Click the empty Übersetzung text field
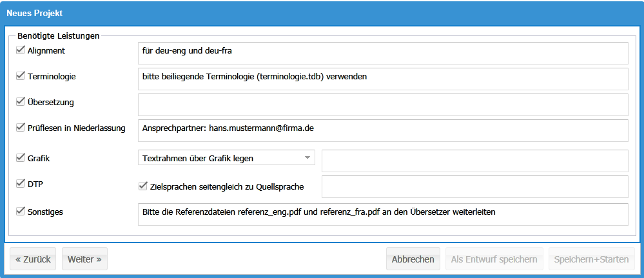The width and height of the screenshot is (644, 278). click(383, 105)
